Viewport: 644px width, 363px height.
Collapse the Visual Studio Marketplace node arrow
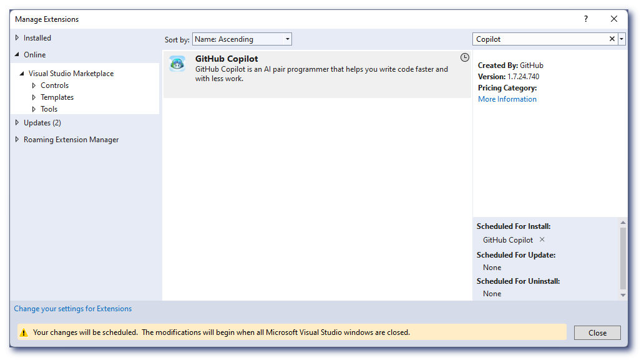(x=22, y=74)
